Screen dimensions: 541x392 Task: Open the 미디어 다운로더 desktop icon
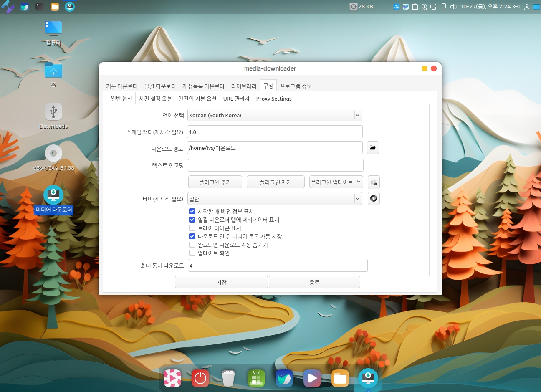[x=53, y=195]
